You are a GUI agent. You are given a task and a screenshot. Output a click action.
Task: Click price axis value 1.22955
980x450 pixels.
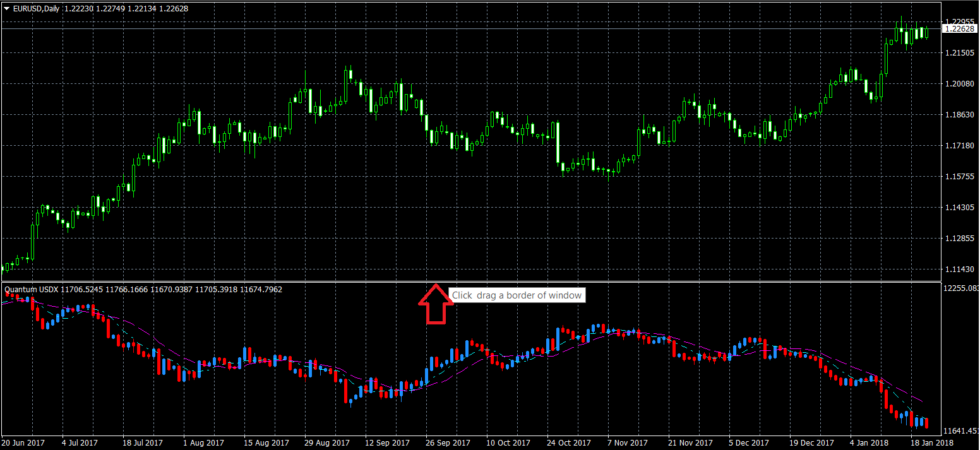click(x=959, y=21)
